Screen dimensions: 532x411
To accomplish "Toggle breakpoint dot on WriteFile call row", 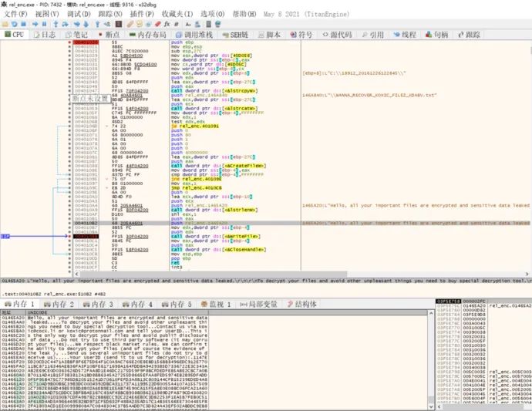I will point(69,236).
